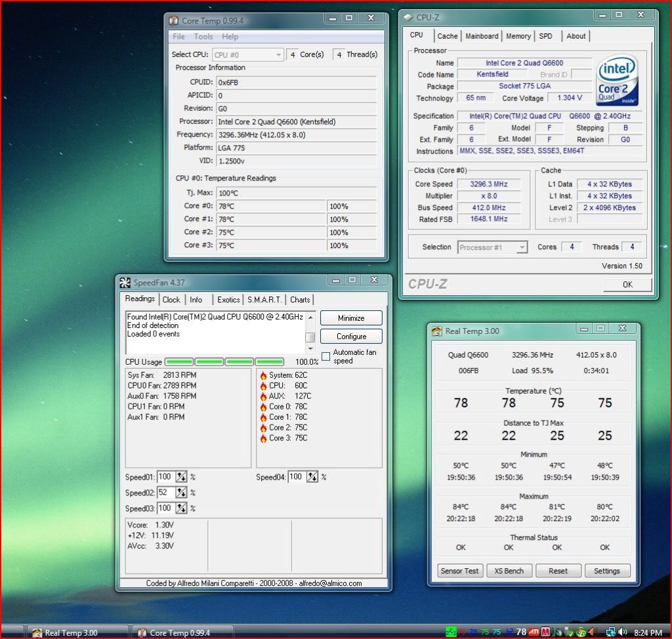Open the S.M.A.R.T. tab in SpeedFan
Viewport: 672px width, 639px height.
coord(264,300)
